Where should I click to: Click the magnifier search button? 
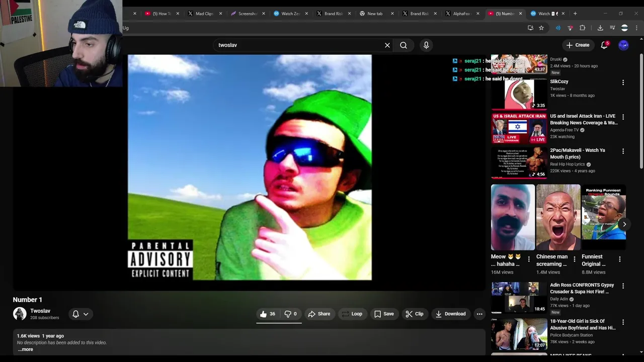(404, 45)
